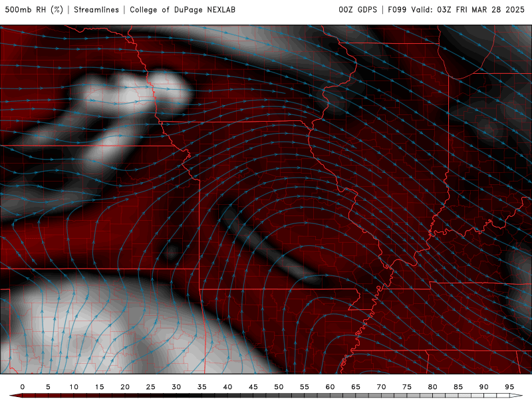Select the colorbar label "50"
This screenshot has height=399, width=532.
tap(279, 387)
